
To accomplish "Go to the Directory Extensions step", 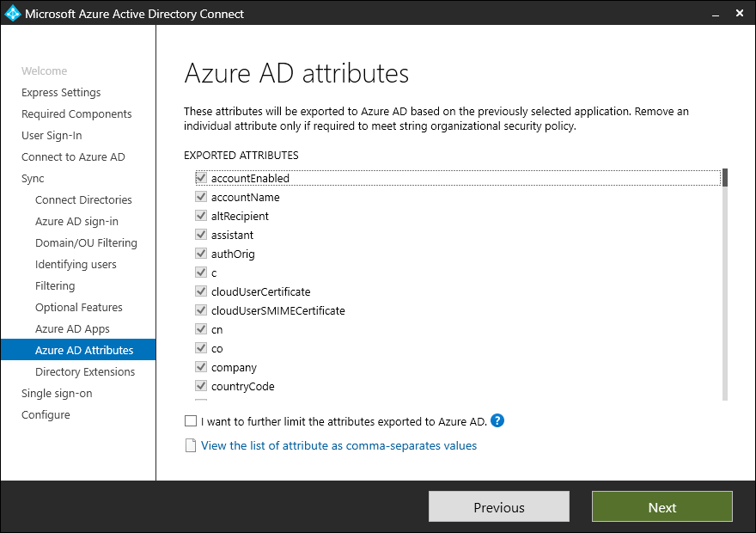I will click(x=85, y=372).
